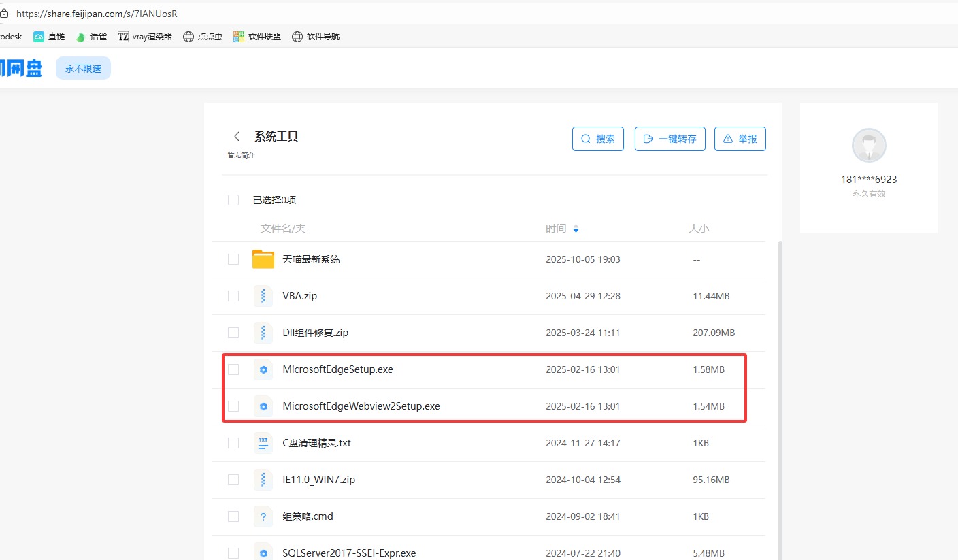Screen dimensions: 958x560
Task: Check the box for Dll组件修复.zip
Action: point(233,333)
